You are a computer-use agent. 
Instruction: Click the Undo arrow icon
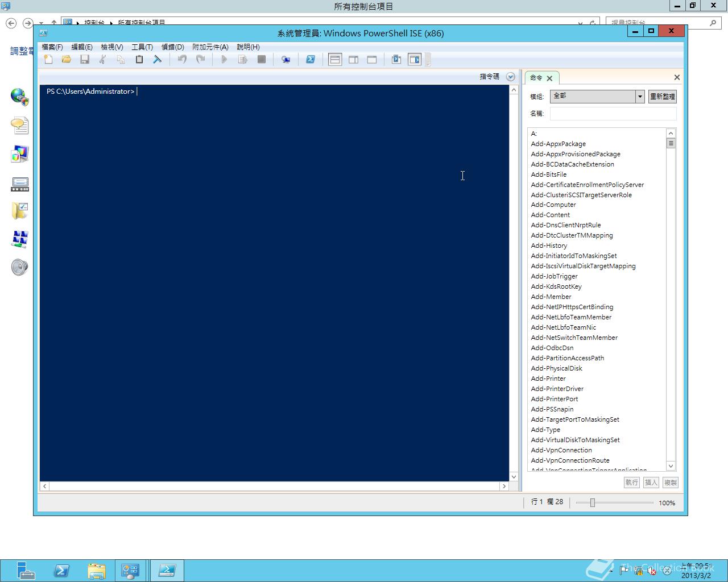coord(182,59)
